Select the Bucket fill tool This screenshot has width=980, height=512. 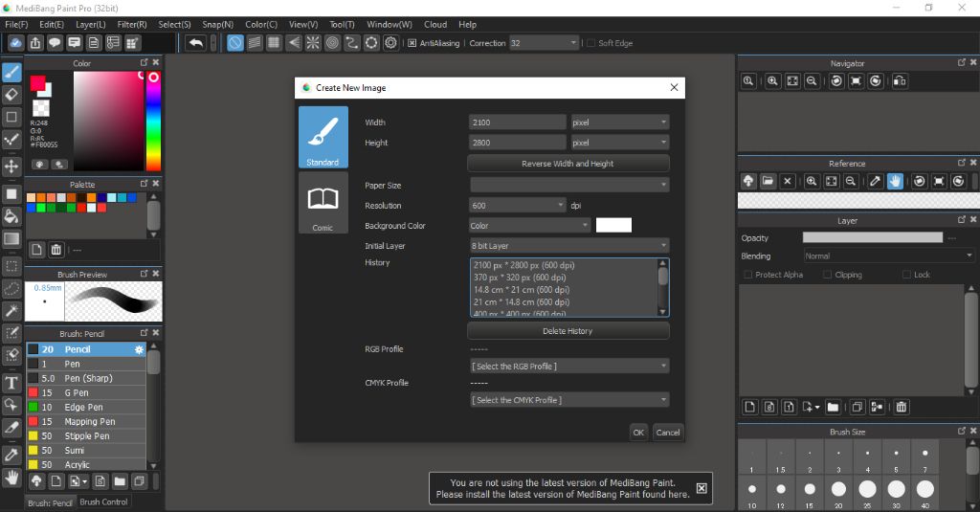[11, 216]
